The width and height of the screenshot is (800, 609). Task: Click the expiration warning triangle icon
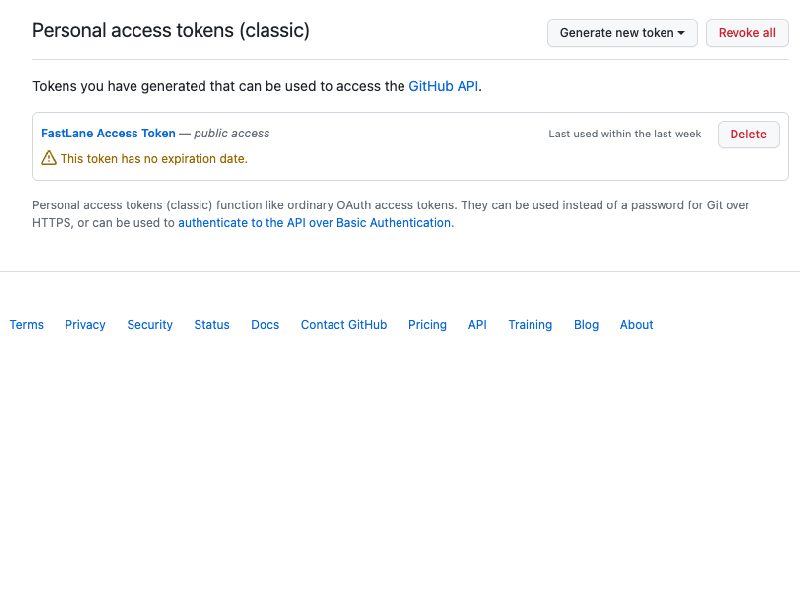point(49,158)
